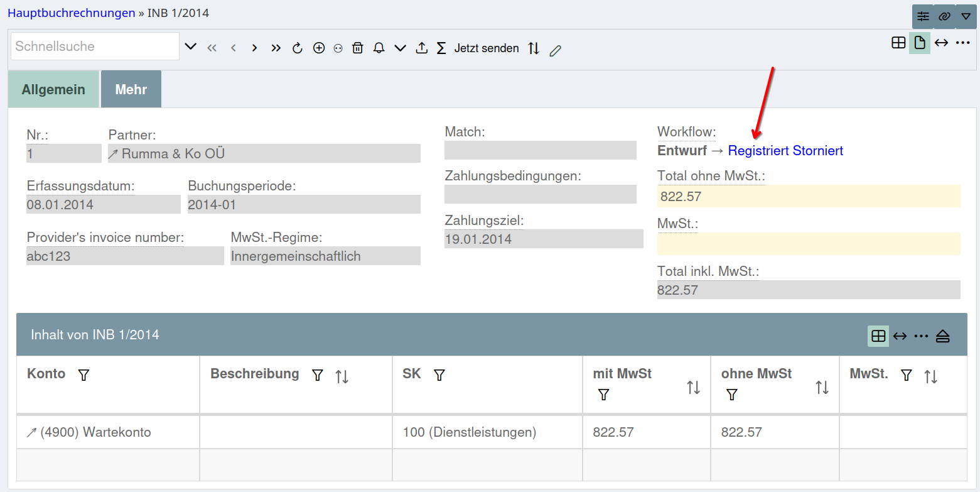The image size is (980, 492).
Task: Go to the next record (single right chevron)
Action: click(x=254, y=48)
